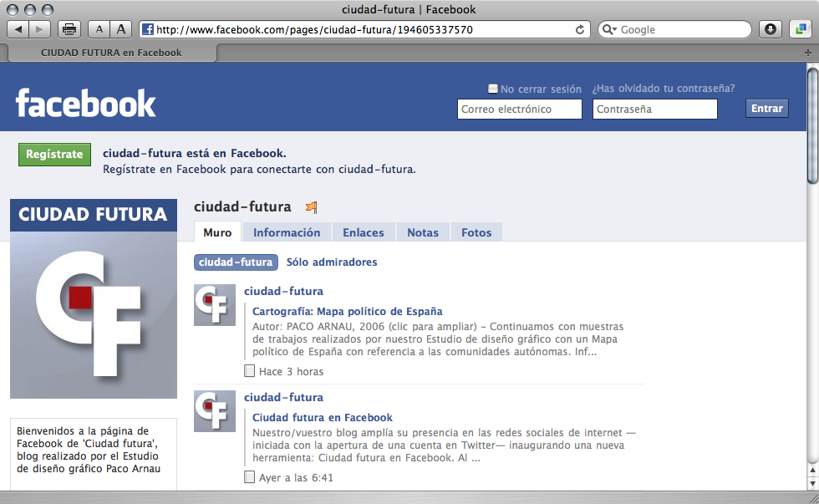Viewport: 819px width, 504px height.
Task: Open a new tab with plus button
Action: tap(807, 52)
